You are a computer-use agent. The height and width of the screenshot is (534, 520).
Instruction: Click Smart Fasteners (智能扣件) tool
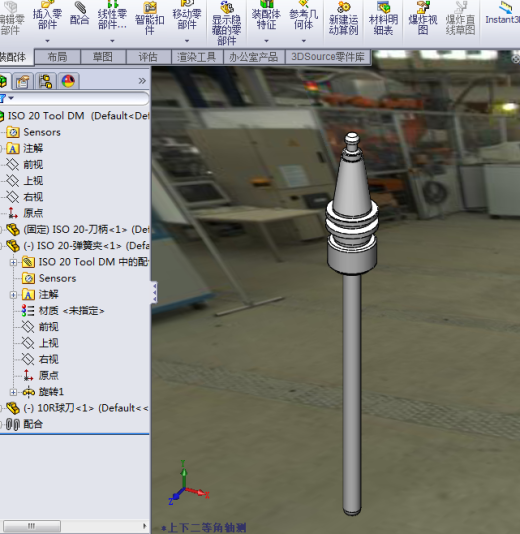pos(149,18)
